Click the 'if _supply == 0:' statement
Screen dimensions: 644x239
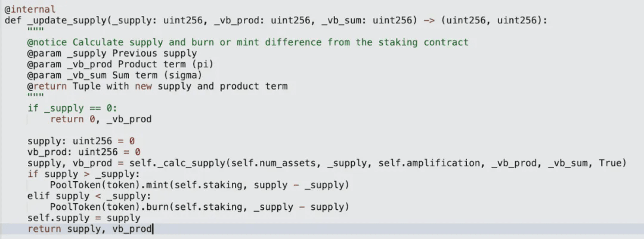click(73, 108)
